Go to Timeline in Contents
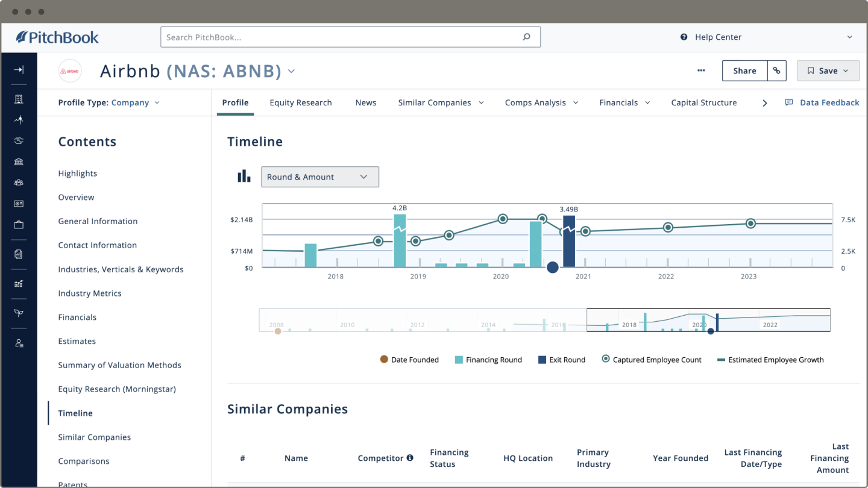Screen dimensions: 868x488 pyautogui.click(x=75, y=413)
